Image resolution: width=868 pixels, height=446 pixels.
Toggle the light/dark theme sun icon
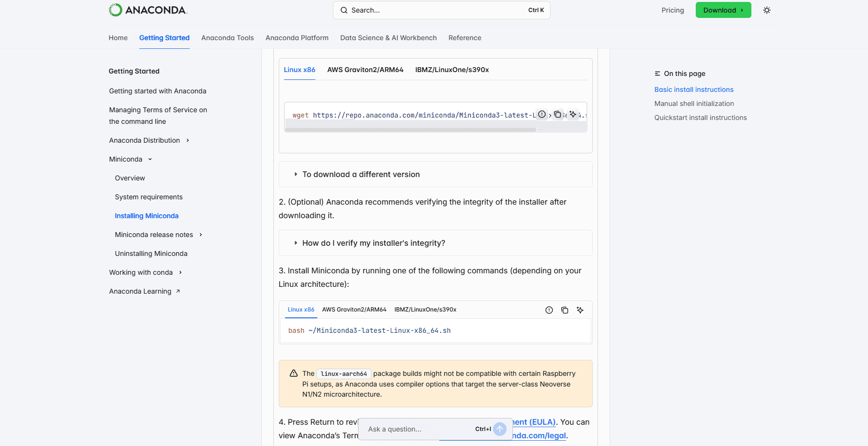[x=767, y=10]
